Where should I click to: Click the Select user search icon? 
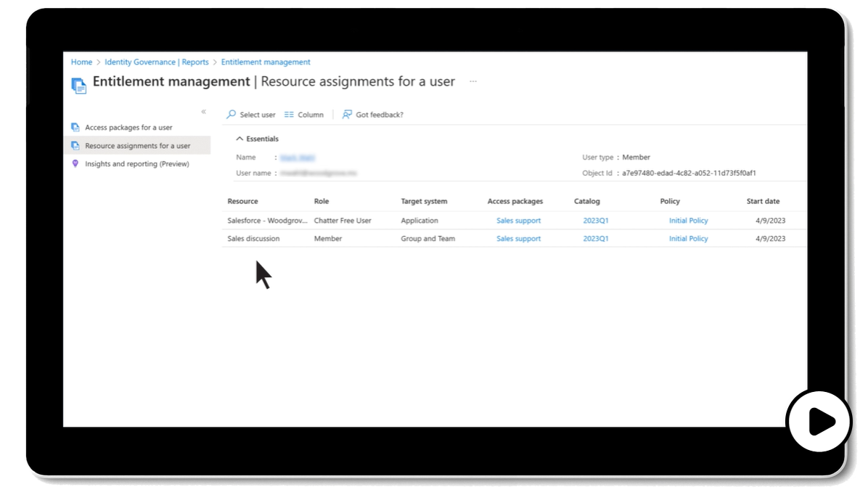pyautogui.click(x=232, y=115)
